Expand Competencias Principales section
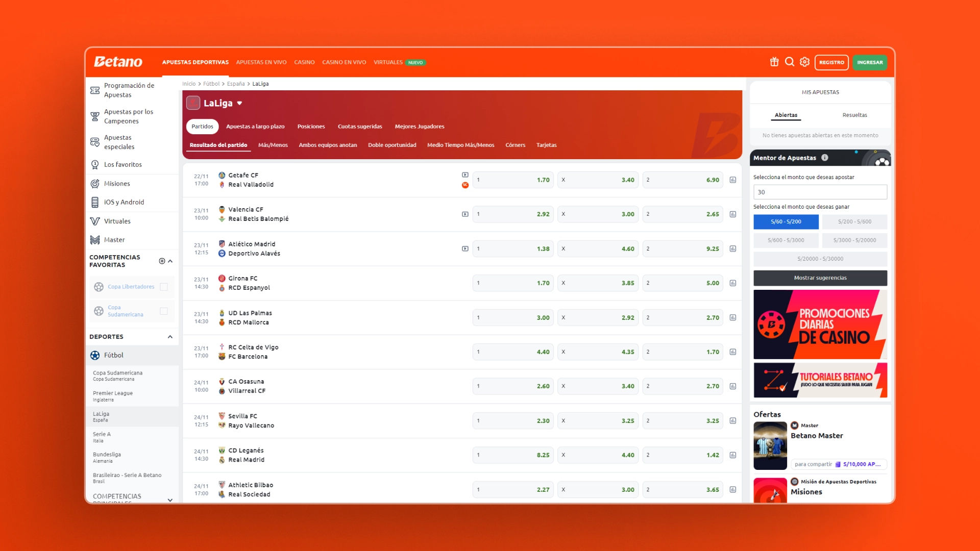The height and width of the screenshot is (551, 980). pyautogui.click(x=170, y=500)
